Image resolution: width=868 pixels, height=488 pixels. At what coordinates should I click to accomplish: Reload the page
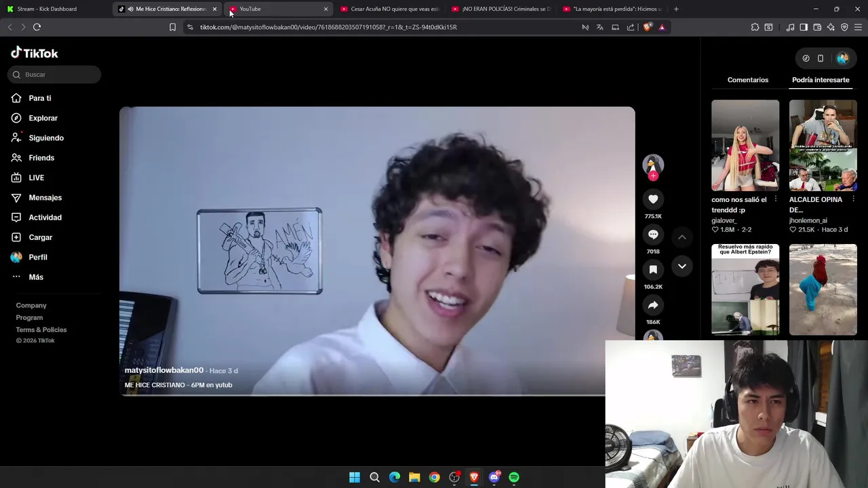click(x=37, y=27)
